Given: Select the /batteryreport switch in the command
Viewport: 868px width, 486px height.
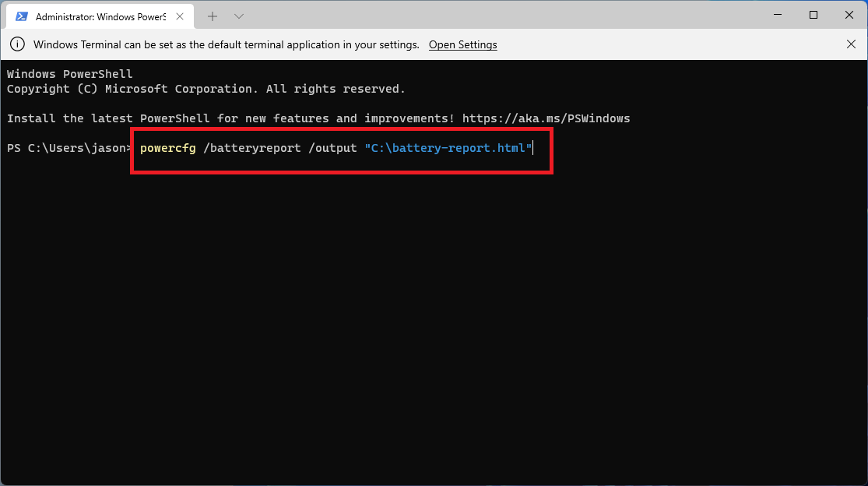Looking at the screenshot, I should pyautogui.click(x=252, y=148).
